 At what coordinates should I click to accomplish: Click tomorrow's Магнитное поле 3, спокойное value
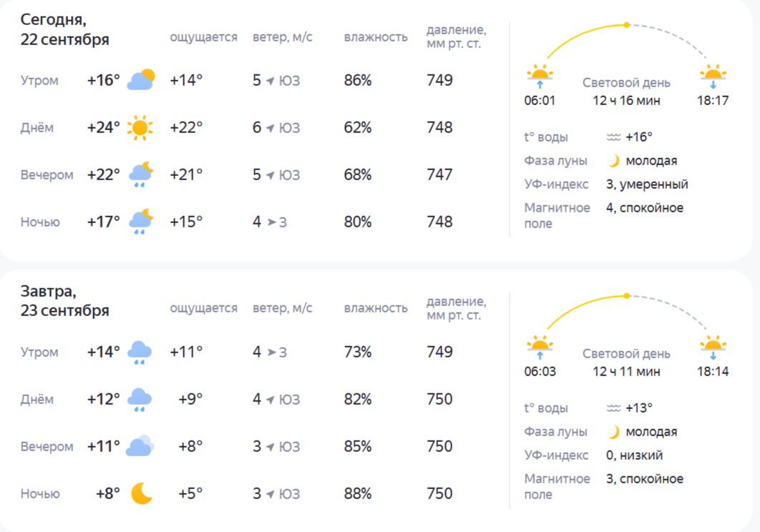pyautogui.click(x=645, y=478)
